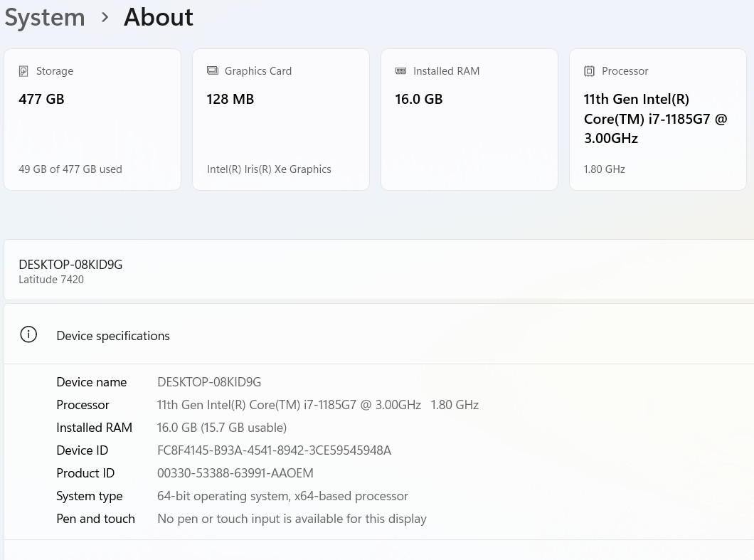Select the 128 MB graphics value
Screen dimensions: 754x560
click(x=230, y=99)
